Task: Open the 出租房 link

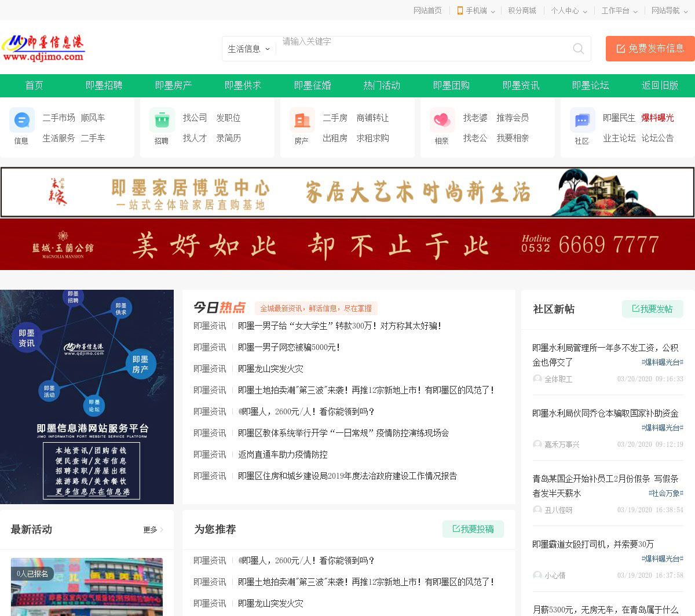Action: [335, 138]
